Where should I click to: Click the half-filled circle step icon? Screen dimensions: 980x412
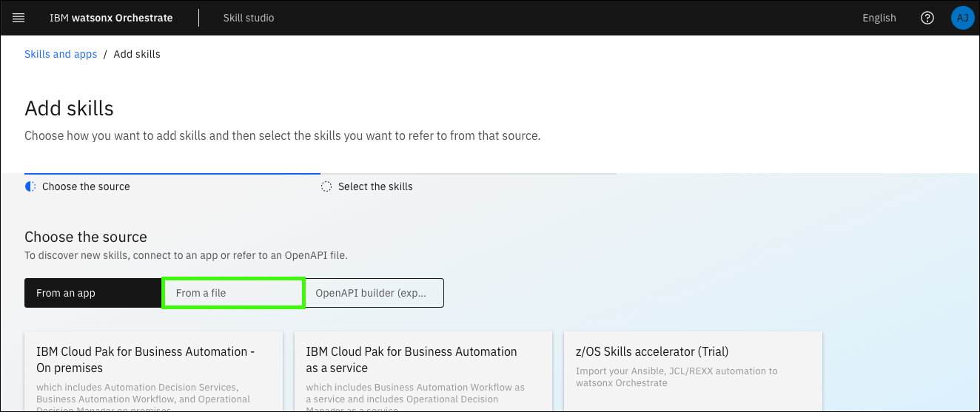pos(30,186)
